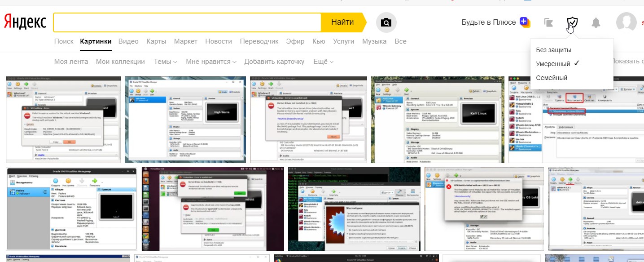The height and width of the screenshot is (262, 644).
Task: Open the Карты tab
Action: pyautogui.click(x=156, y=41)
